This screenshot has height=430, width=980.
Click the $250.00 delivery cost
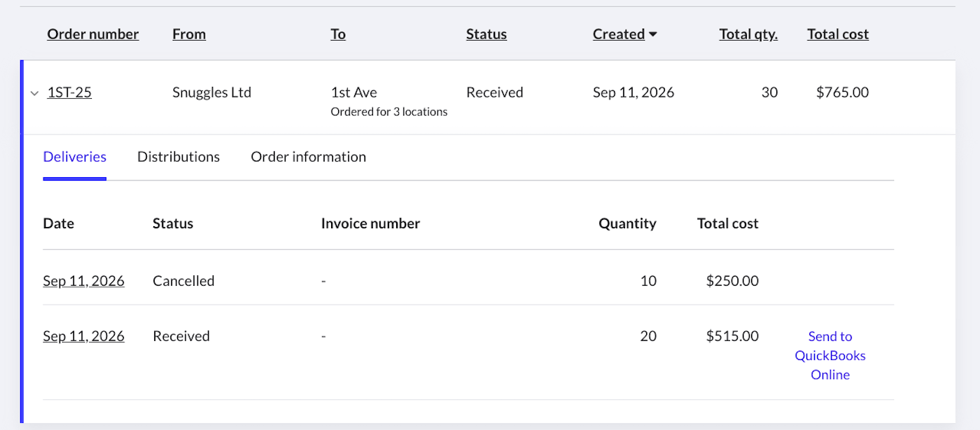coord(732,281)
